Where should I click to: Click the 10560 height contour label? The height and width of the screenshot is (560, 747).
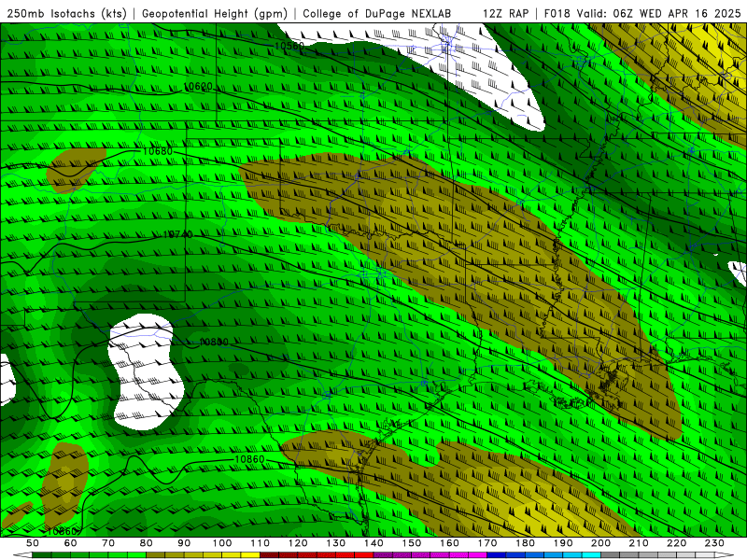pos(289,46)
